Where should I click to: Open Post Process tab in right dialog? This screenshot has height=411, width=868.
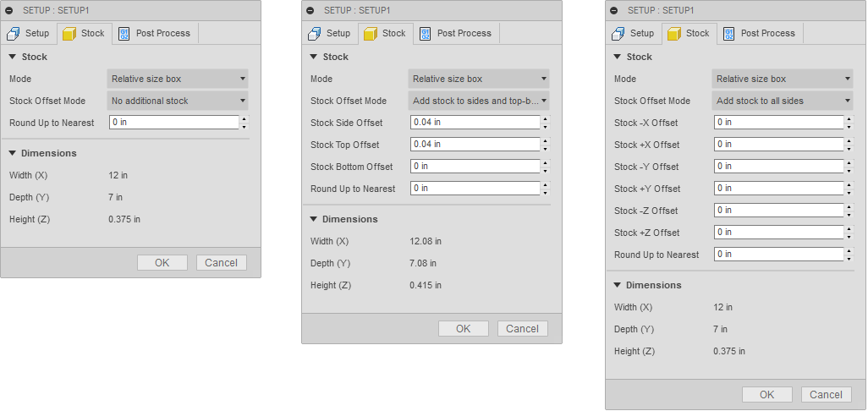tap(761, 33)
